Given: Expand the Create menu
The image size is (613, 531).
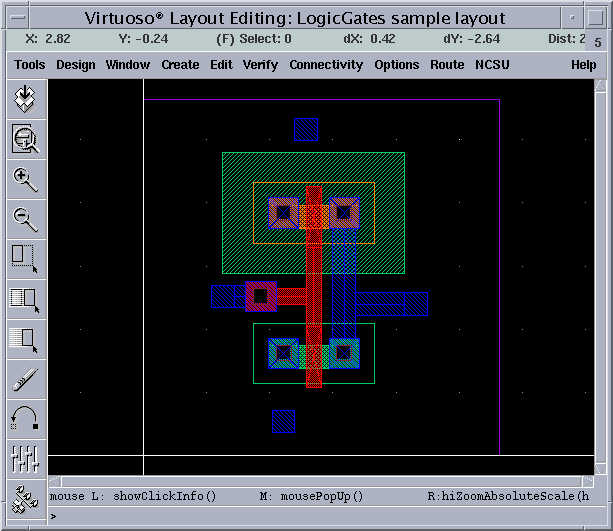Looking at the screenshot, I should point(180,65).
